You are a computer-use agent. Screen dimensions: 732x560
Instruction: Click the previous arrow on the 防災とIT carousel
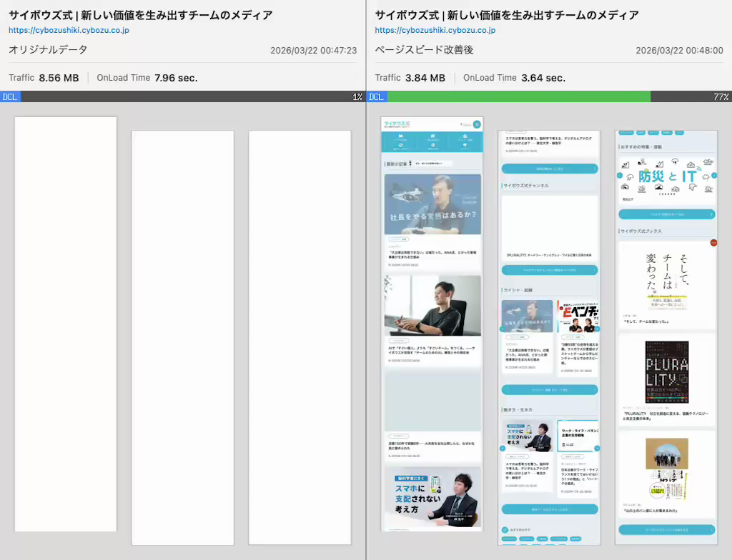click(620, 175)
